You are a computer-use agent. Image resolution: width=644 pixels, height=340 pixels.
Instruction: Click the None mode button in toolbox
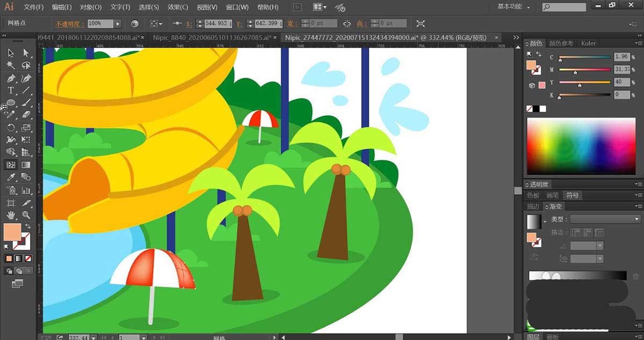point(28,258)
